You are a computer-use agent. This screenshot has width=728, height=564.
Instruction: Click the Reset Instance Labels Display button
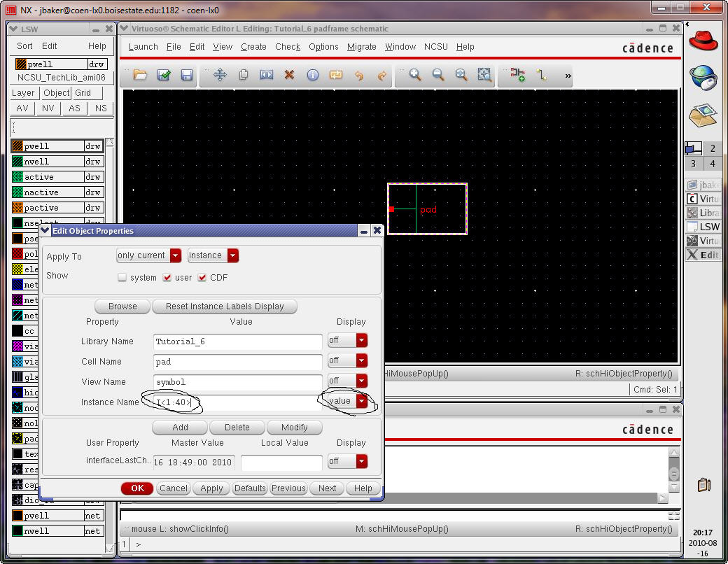[x=225, y=306]
